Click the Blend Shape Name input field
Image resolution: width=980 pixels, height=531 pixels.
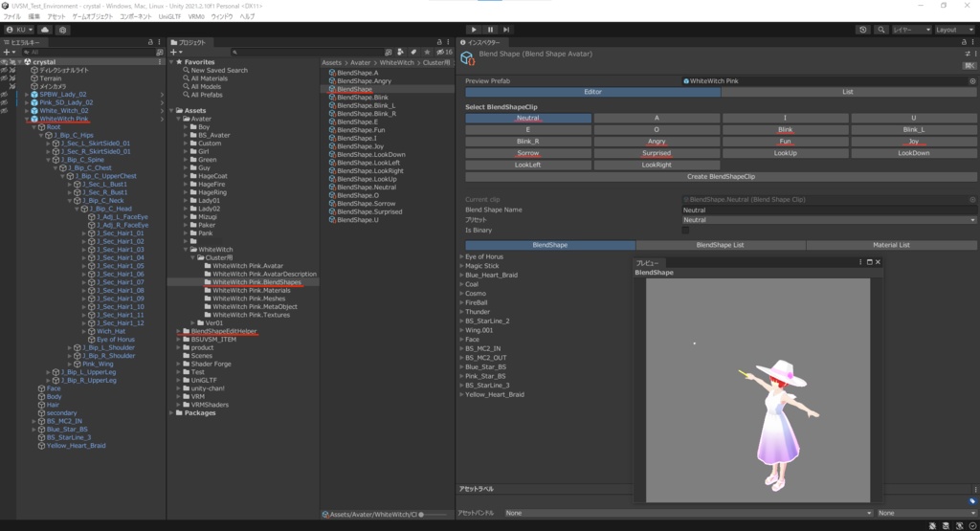point(829,210)
